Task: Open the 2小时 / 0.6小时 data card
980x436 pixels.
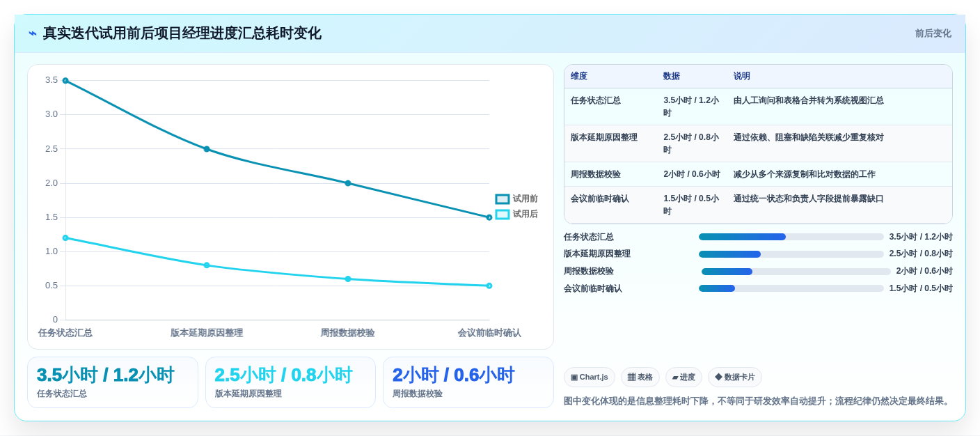Action: pos(468,382)
